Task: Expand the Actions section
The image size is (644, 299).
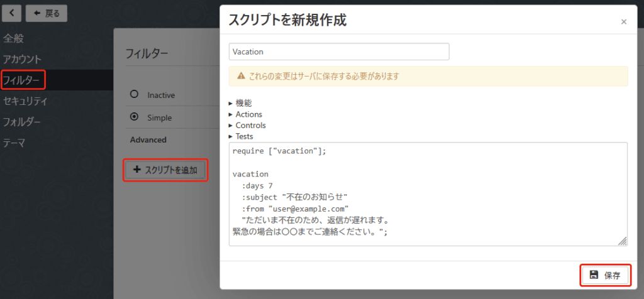Action: pyautogui.click(x=248, y=114)
